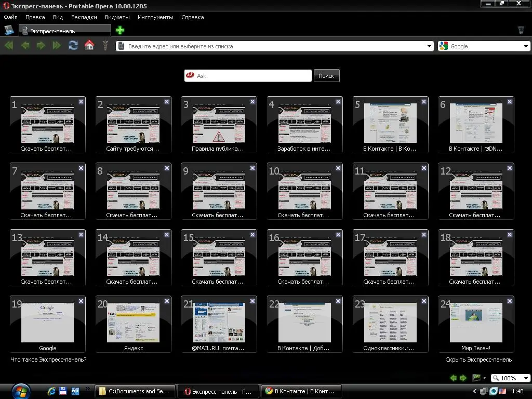The width and height of the screenshot is (532, 399).
Task: Open the Яндекс Speed Dial thumbnail
Action: pos(133,323)
